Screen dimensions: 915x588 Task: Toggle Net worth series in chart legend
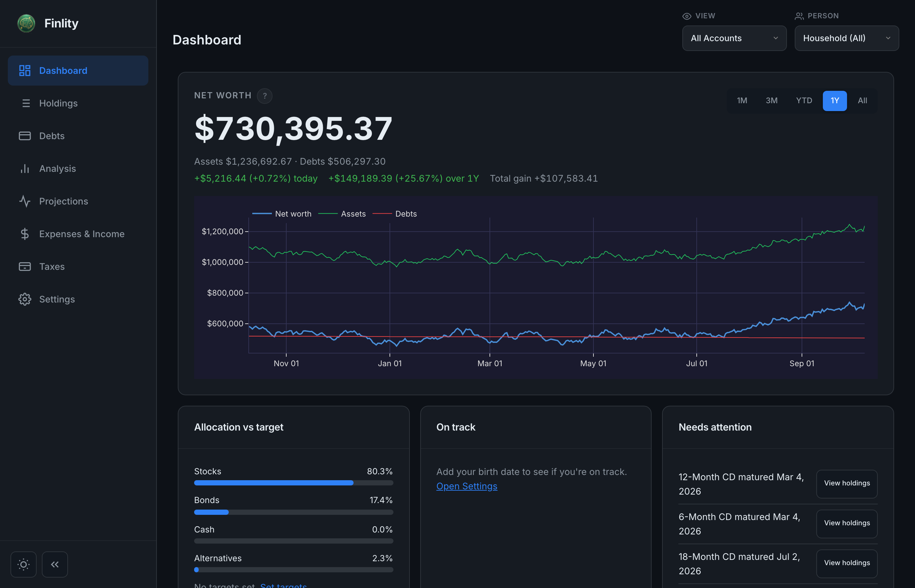tap(282, 214)
